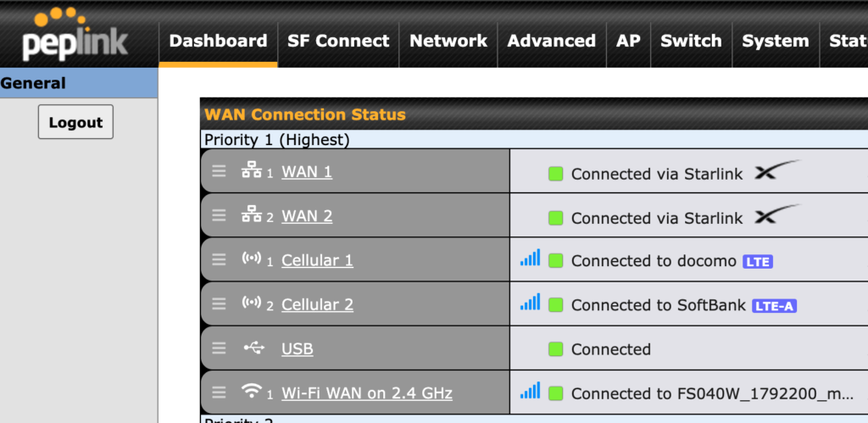Open the Cellular 2 link
Viewport: 868px width, 423px height.
[317, 304]
